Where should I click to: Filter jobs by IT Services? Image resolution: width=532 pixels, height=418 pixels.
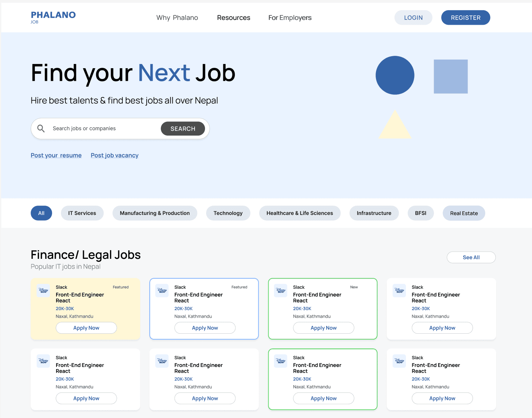[x=82, y=213]
